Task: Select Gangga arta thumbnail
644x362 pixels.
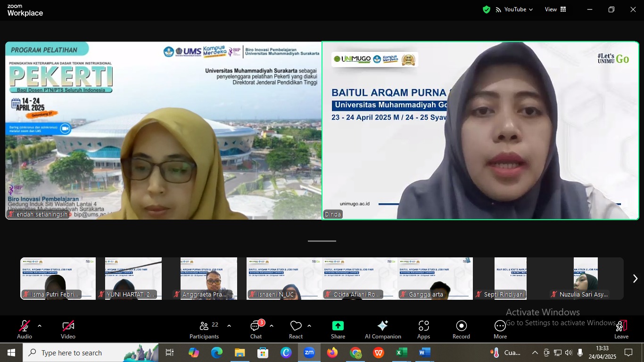Action: coord(435,279)
